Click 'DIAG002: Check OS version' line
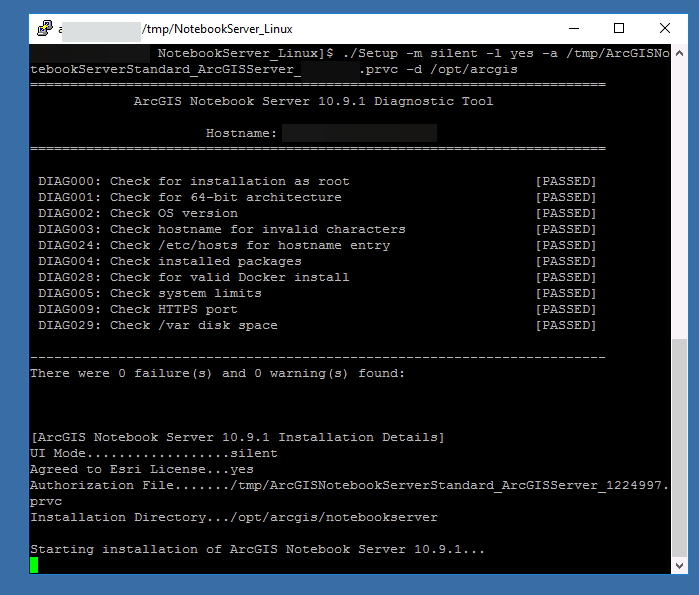 pos(138,213)
